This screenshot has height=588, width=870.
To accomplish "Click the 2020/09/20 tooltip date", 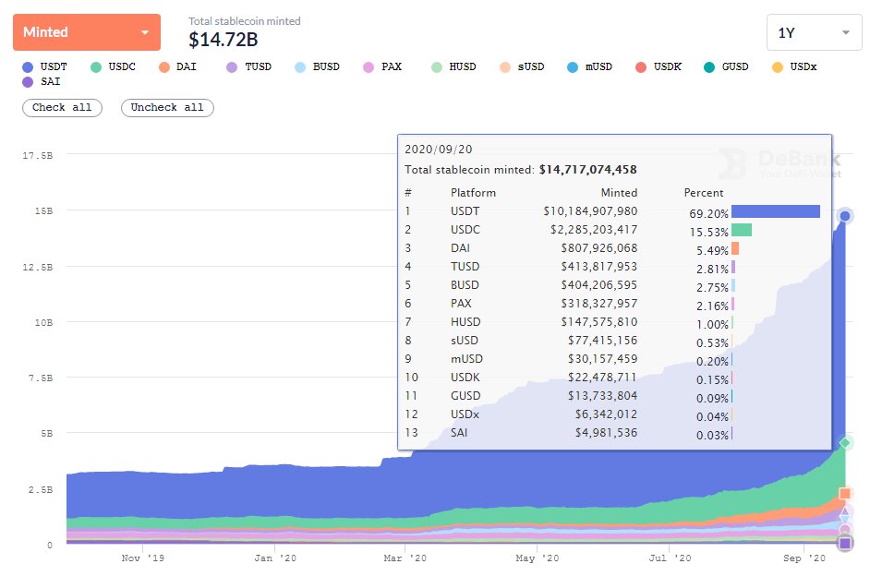I will [x=439, y=150].
